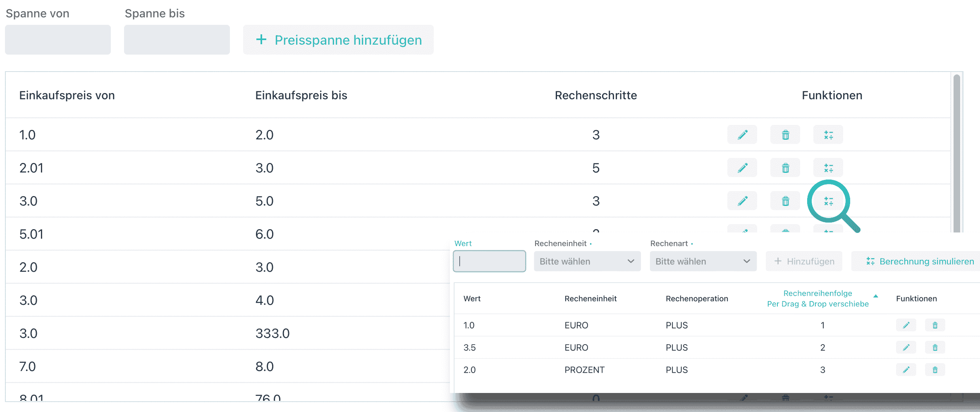
Task: Open the Rechenart dropdown
Action: coord(703,261)
